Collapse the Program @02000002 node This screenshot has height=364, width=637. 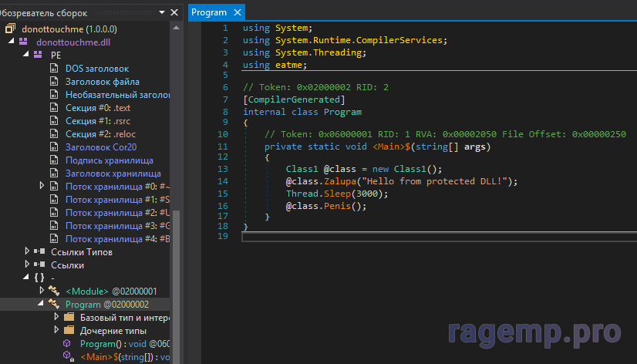coord(41,303)
